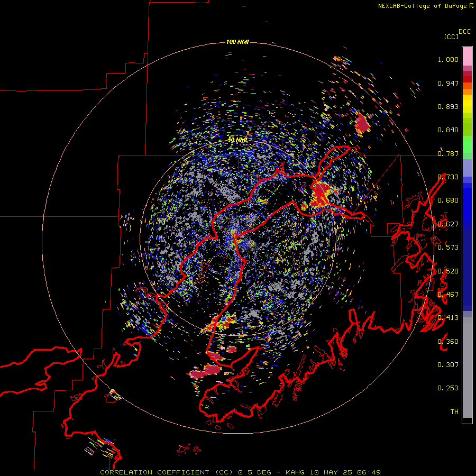Click the 10 MAY 25 date in the caption
This screenshot has height=476, width=476.
331,472
